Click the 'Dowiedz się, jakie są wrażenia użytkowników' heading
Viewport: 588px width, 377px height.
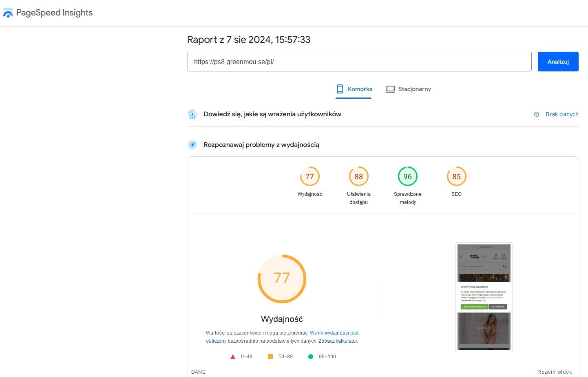pos(272,114)
